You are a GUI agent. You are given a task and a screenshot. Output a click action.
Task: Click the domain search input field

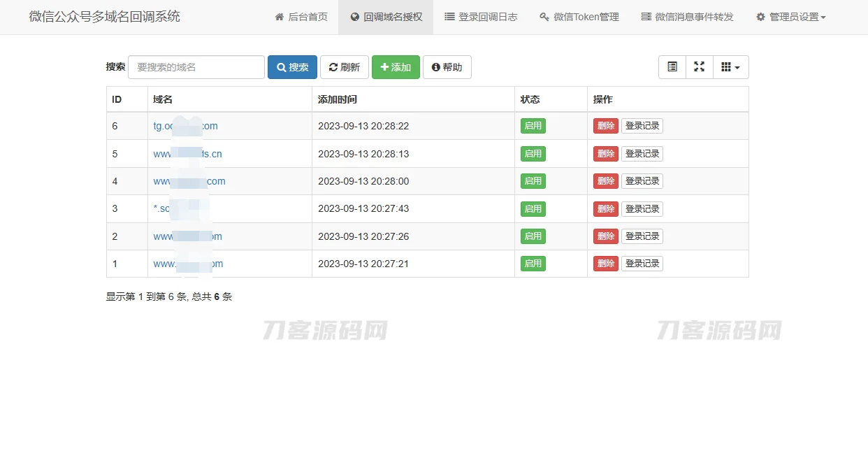(x=196, y=66)
